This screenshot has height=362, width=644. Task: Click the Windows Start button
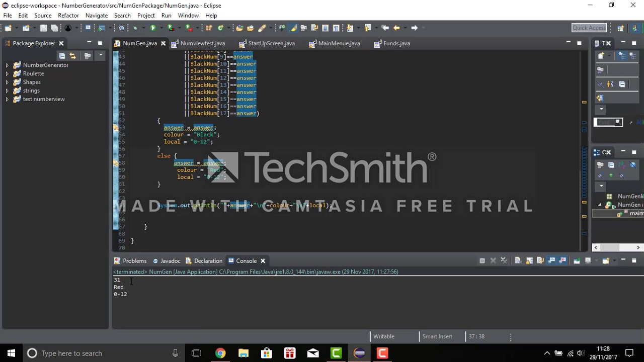pyautogui.click(x=11, y=353)
